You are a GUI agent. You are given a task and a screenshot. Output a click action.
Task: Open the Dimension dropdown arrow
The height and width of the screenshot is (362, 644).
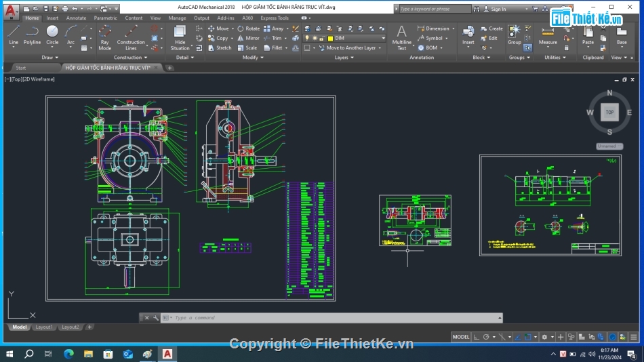(x=454, y=28)
